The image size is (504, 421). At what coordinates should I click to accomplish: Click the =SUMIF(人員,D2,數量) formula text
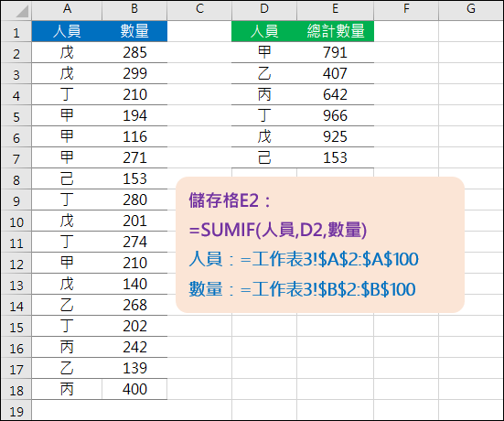click(278, 231)
